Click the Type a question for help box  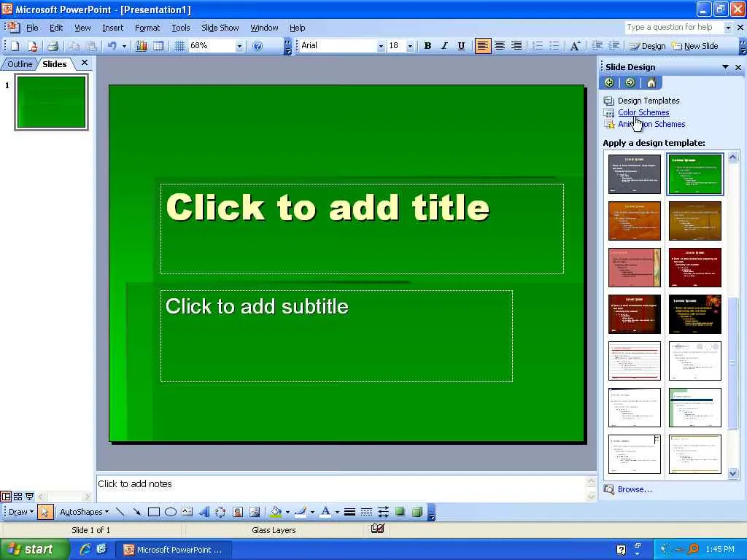(x=673, y=28)
